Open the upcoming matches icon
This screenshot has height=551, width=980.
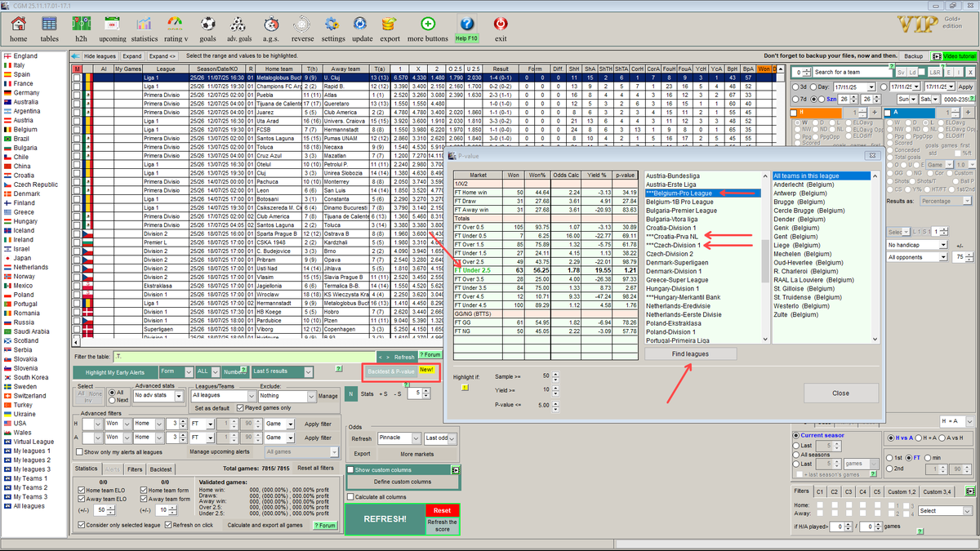(x=113, y=24)
